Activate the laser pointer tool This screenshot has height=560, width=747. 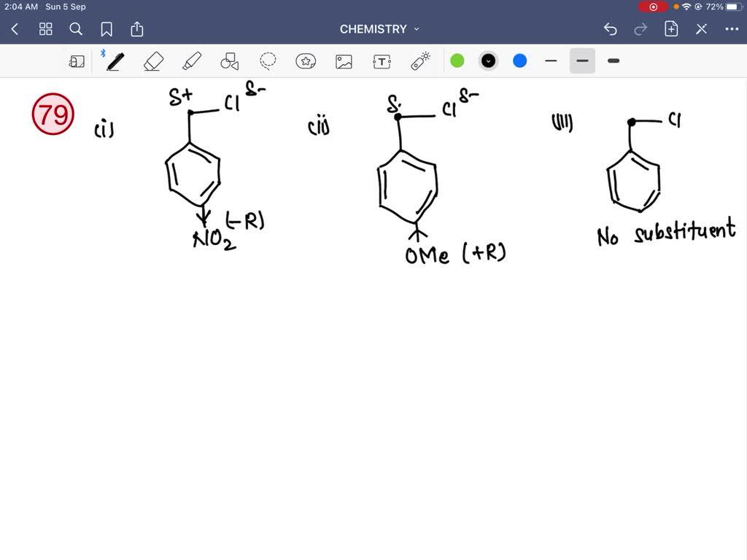pos(421,61)
